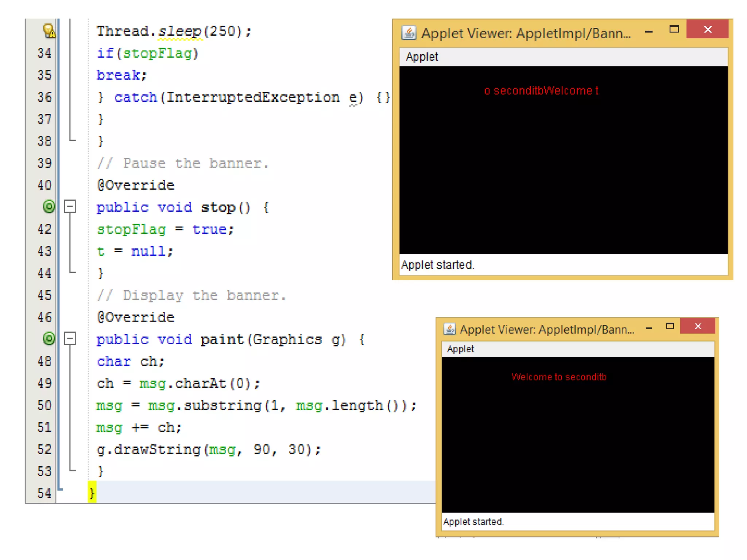The height and width of the screenshot is (560, 747).
Task: Minimize the bottom Applet Viewer window
Action: [x=649, y=328]
